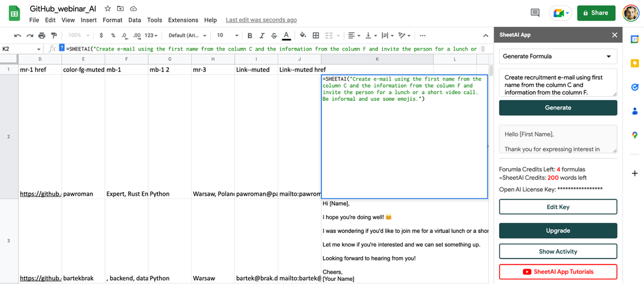
Task: Open vertical align dropdown
Action: (371, 35)
